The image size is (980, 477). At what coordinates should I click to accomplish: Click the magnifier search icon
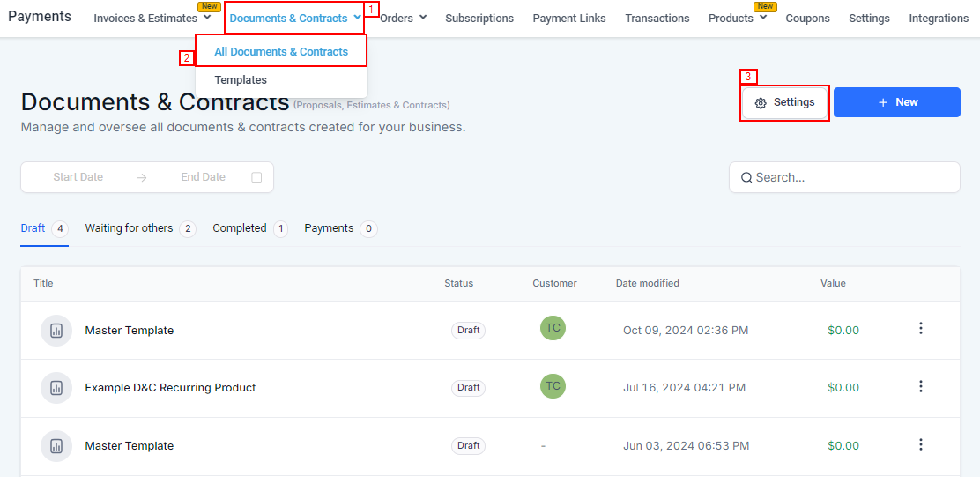click(x=746, y=177)
